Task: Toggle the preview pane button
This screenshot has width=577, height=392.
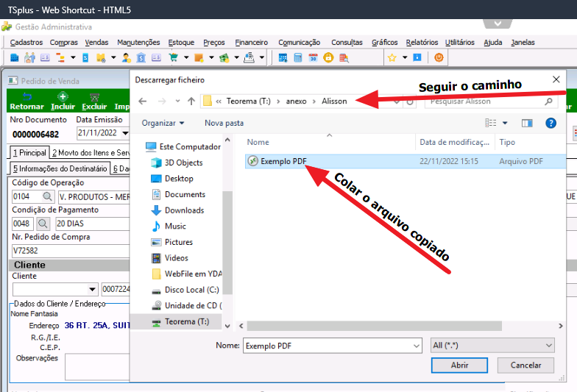Action: coord(527,124)
